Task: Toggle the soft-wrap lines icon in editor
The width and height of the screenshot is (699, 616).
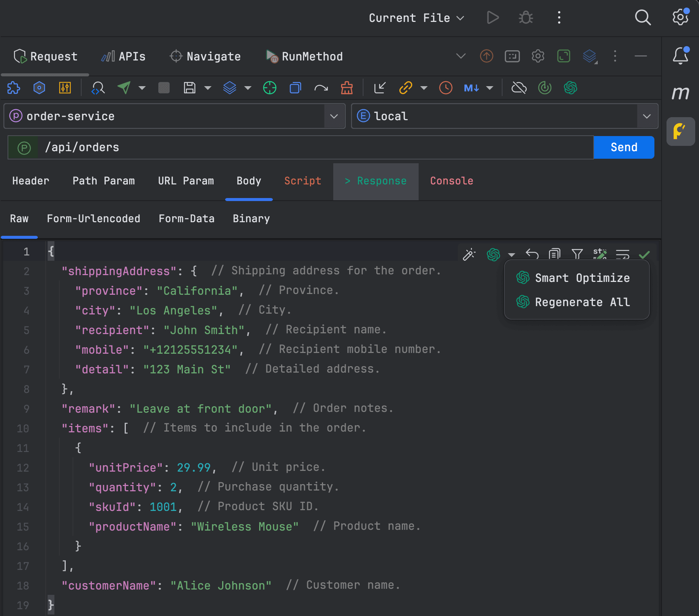Action: [x=622, y=254]
